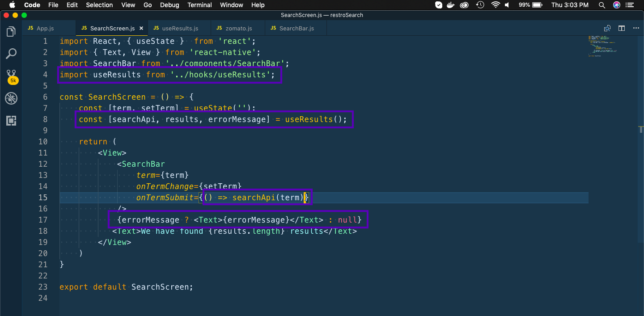Open Creative Cloud menu bar icon
644x316 pixels.
click(x=465, y=5)
